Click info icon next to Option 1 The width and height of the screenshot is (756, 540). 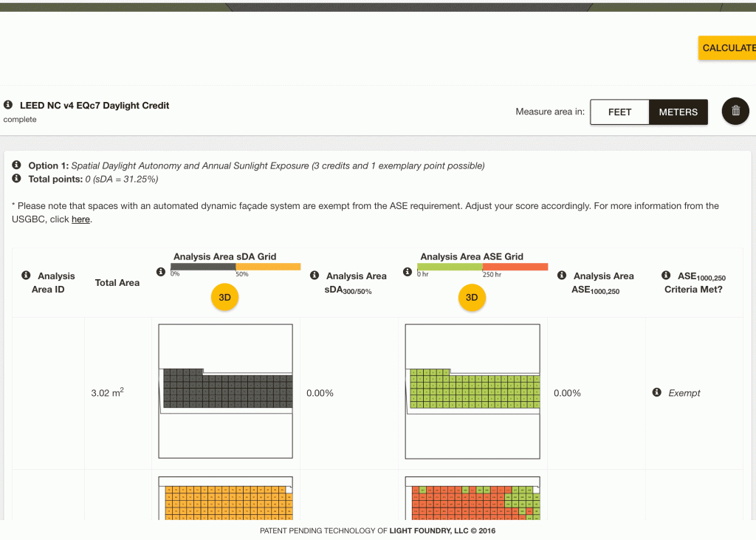[17, 165]
